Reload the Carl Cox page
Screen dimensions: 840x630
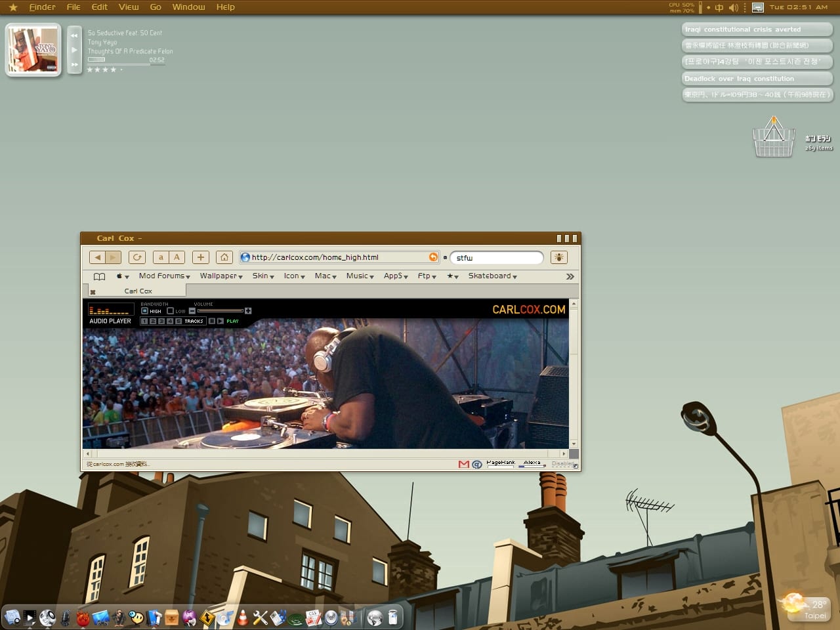[137, 257]
